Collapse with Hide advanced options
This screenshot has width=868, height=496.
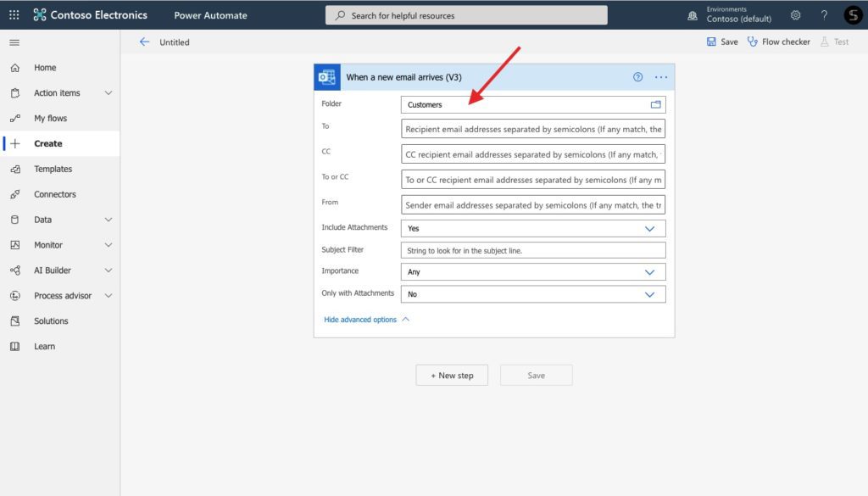point(366,320)
